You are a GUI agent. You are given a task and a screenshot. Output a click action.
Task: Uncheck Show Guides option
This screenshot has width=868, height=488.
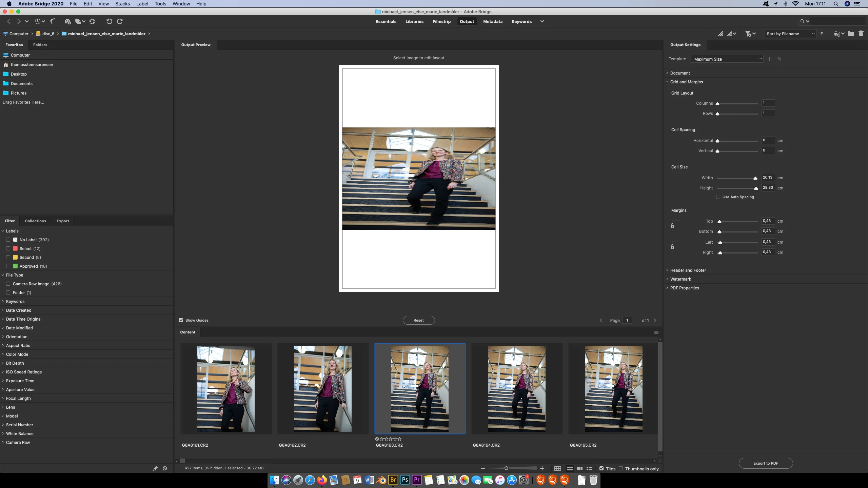point(181,320)
